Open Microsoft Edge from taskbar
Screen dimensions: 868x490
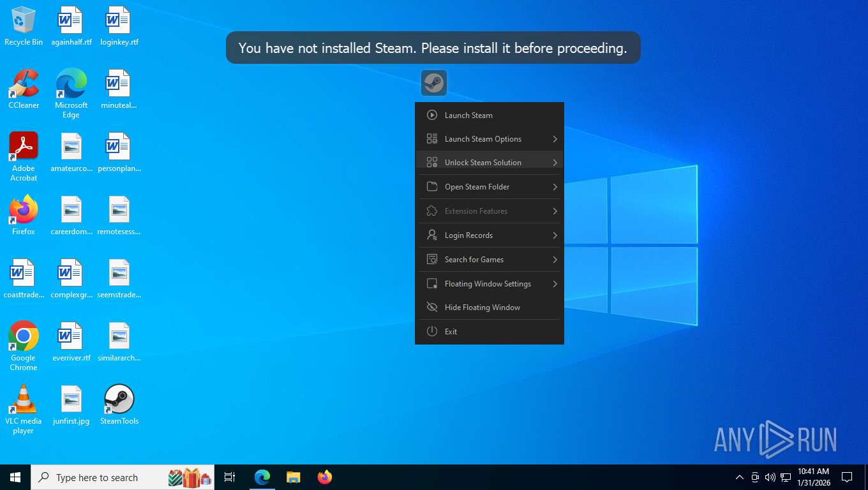262,477
